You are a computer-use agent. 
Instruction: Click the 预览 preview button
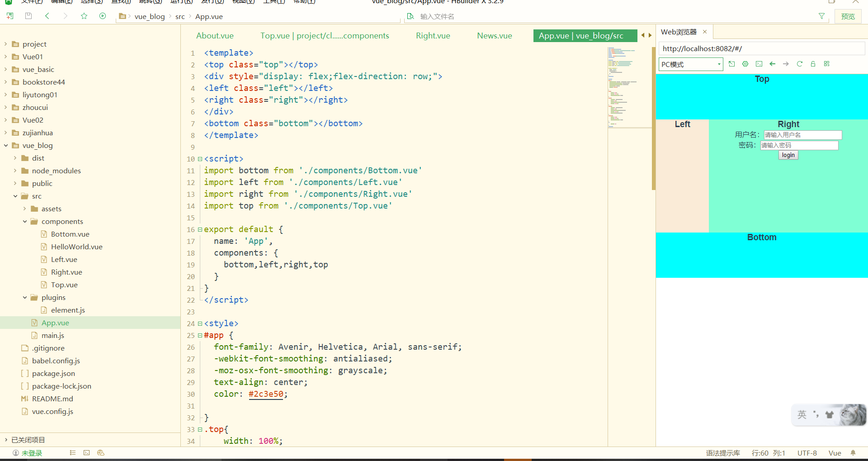[x=848, y=16]
